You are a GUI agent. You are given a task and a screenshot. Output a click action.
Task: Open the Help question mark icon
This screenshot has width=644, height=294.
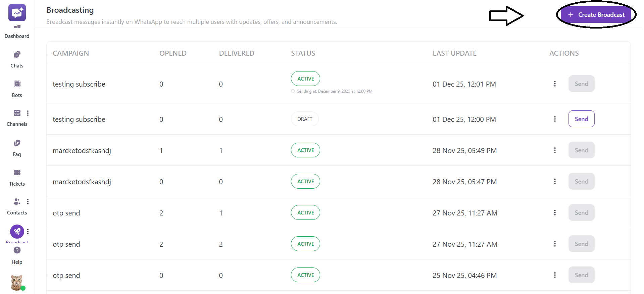click(x=17, y=250)
